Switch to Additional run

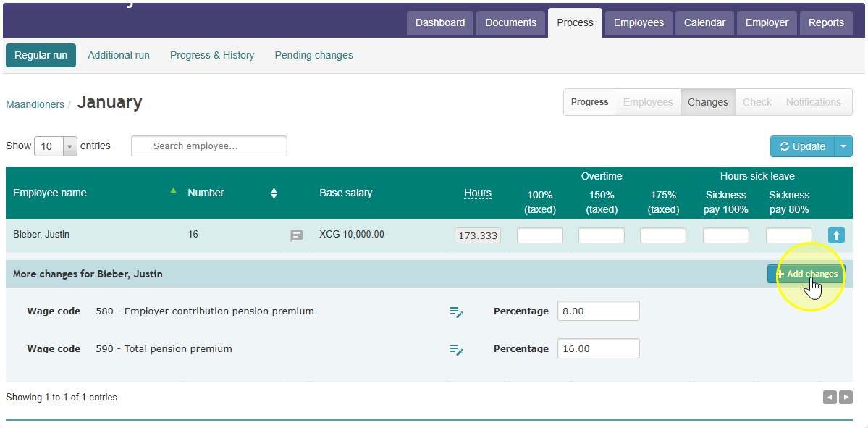pos(119,55)
